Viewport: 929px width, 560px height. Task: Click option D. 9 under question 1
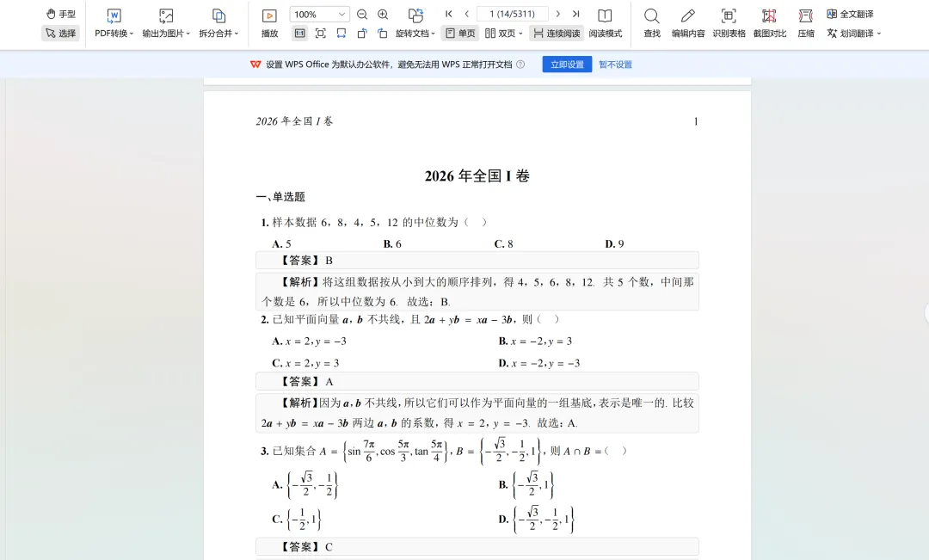pos(614,243)
